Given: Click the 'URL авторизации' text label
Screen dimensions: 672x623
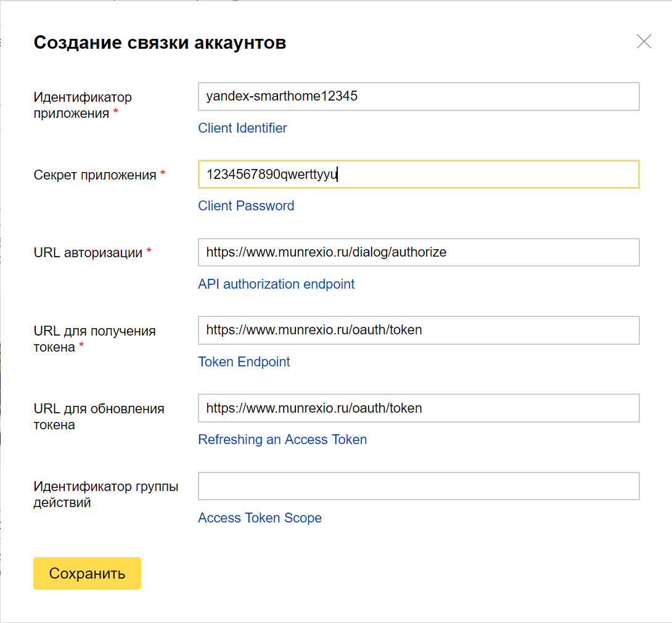Looking at the screenshot, I should 88,253.
